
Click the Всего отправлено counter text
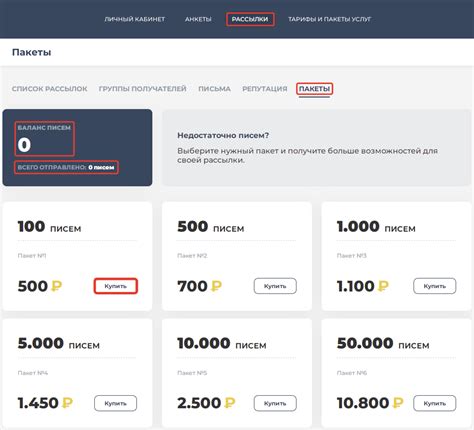point(66,167)
